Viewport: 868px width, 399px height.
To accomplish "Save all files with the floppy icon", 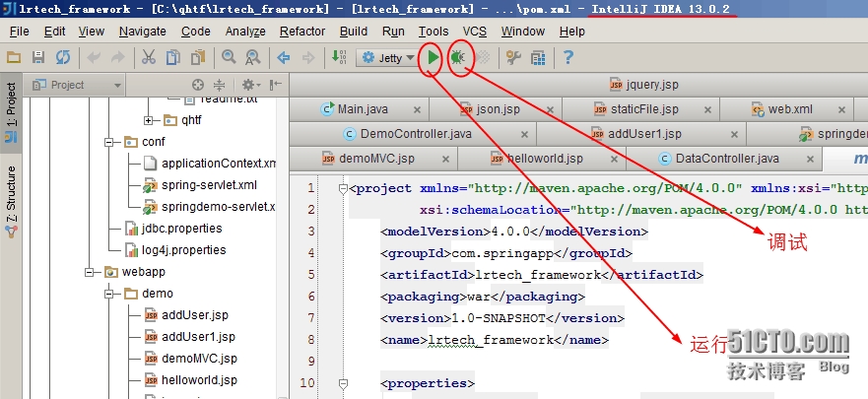I will (x=38, y=57).
